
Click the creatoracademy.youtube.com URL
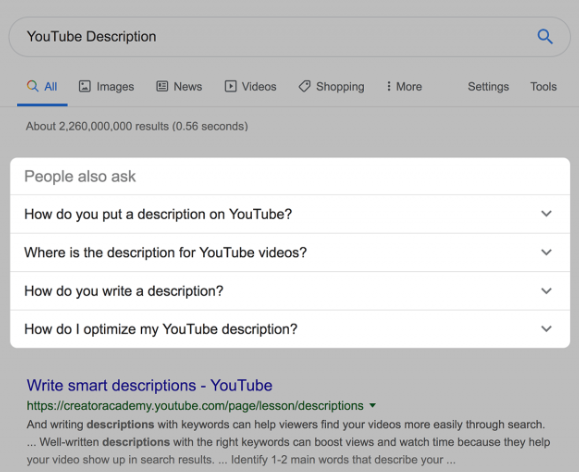(x=195, y=406)
